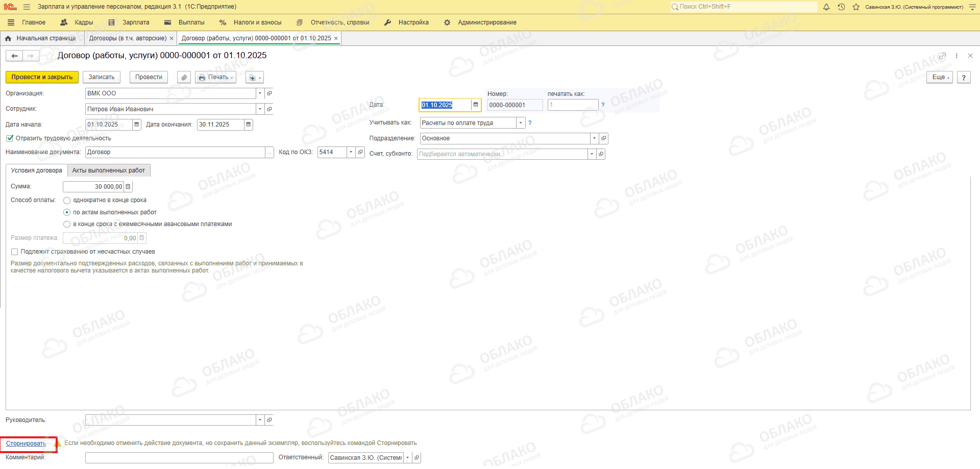Open Сотрудник record via open-form icon
This screenshot has width=980, height=469.
point(269,109)
